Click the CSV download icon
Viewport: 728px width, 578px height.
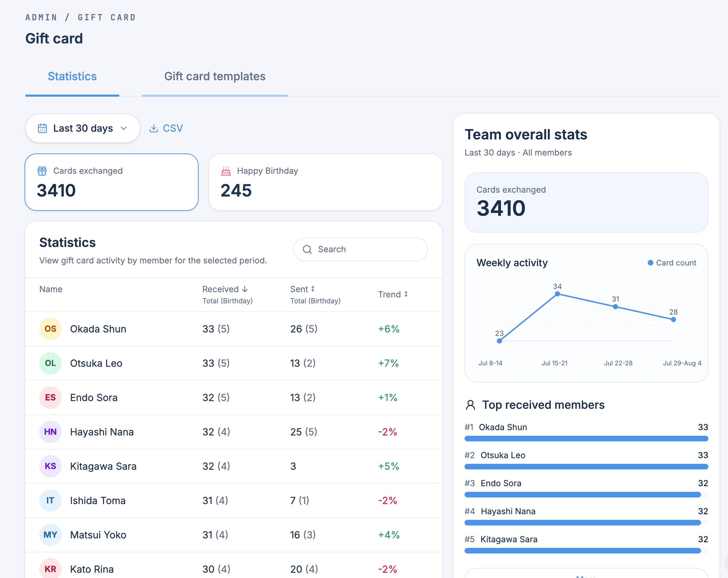coord(153,128)
